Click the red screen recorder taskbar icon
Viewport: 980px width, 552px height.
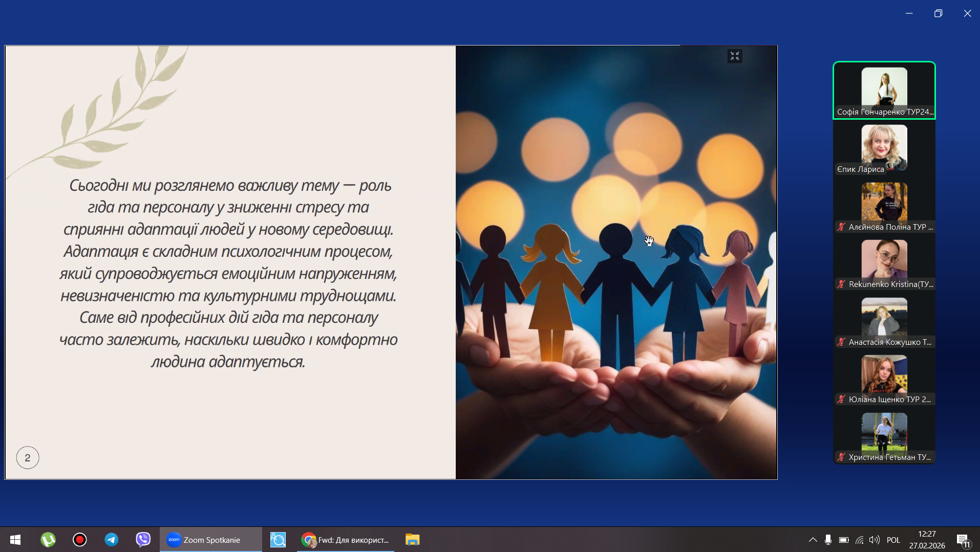[80, 540]
